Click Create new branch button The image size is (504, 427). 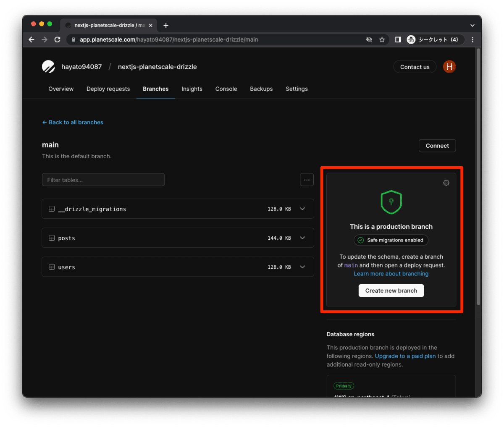[391, 291]
